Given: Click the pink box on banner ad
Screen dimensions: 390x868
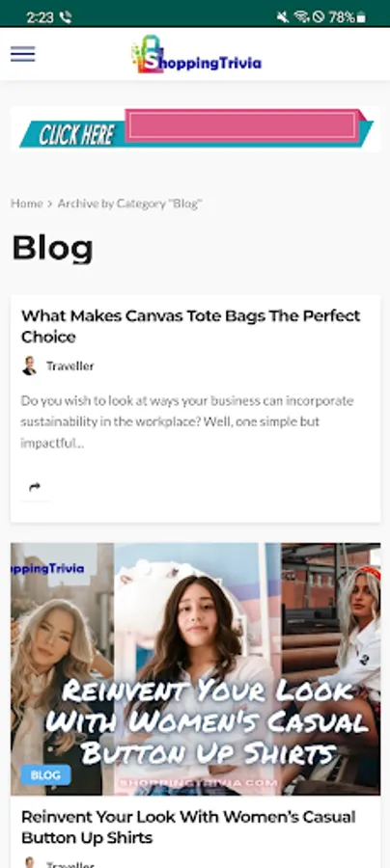Looking at the screenshot, I should click(x=242, y=125).
